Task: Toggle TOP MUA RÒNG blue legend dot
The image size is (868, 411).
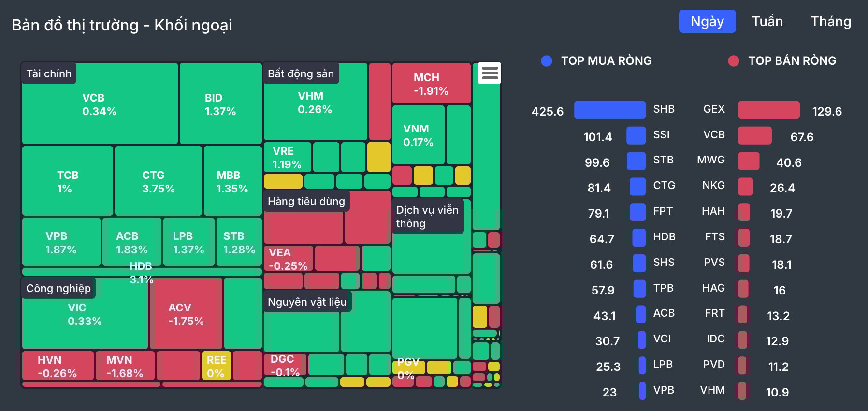Action: pos(547,61)
